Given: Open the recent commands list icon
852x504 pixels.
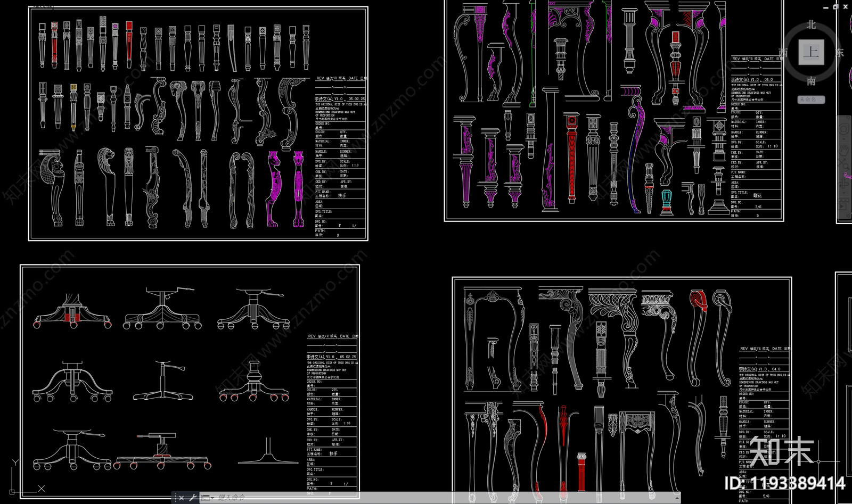Looking at the screenshot, I should pos(207,498).
